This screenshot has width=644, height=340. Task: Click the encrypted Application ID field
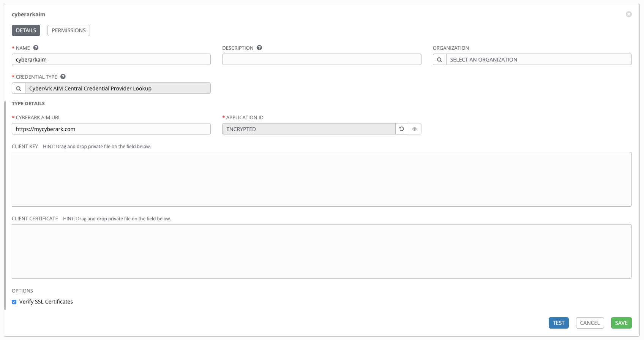tap(309, 129)
